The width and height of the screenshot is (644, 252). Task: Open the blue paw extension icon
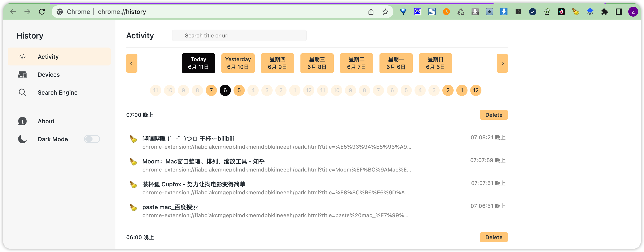click(417, 12)
